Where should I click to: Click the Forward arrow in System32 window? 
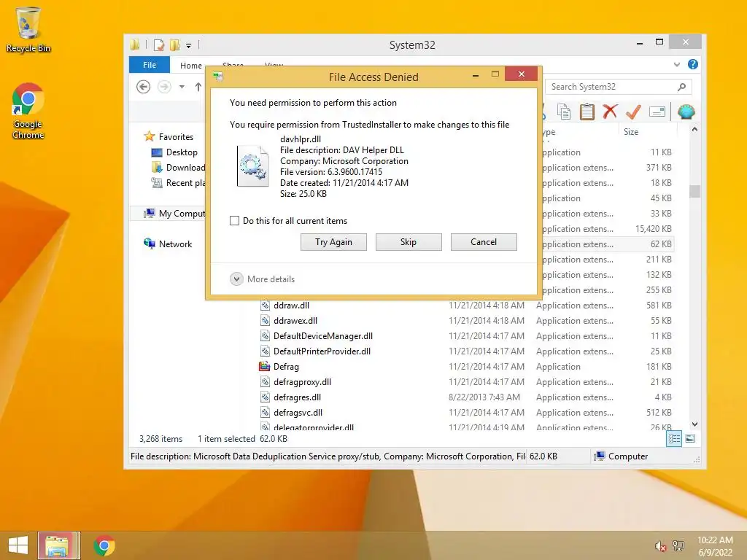coord(164,87)
